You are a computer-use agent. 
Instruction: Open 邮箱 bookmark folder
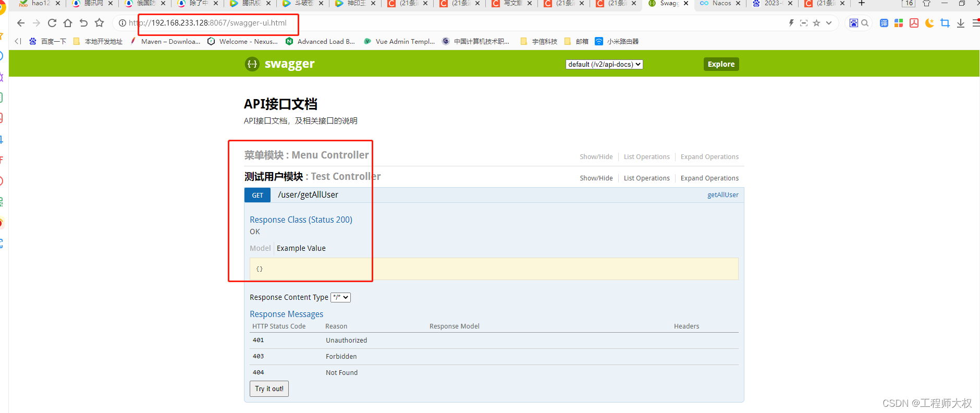point(577,41)
